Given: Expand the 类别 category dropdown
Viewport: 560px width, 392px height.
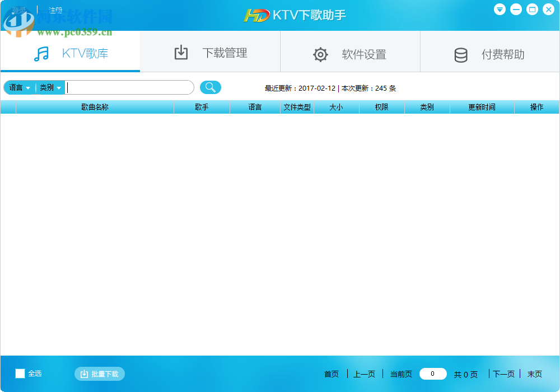Looking at the screenshot, I should click(50, 87).
